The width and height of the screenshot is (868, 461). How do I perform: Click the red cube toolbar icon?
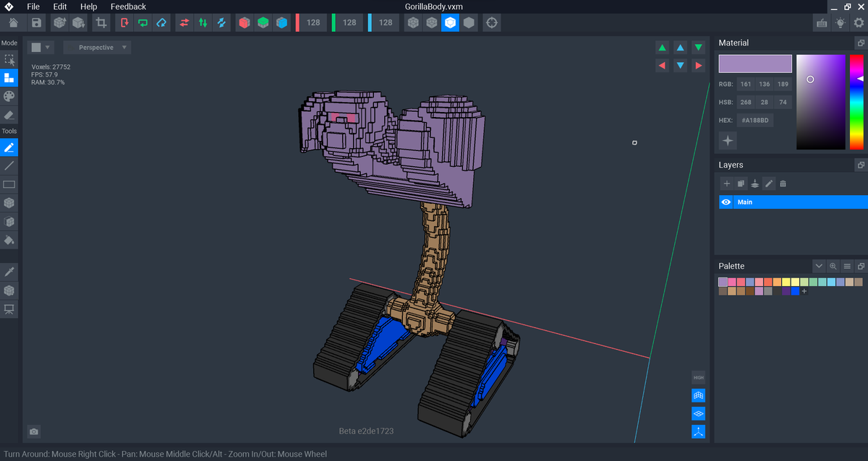click(x=244, y=22)
